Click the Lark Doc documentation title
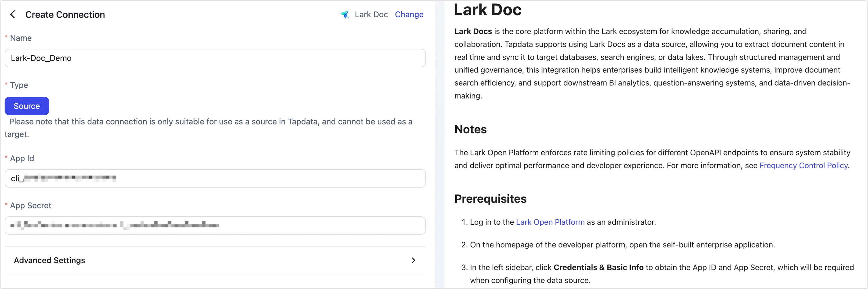Viewport: 868px width, 289px height. pyautogui.click(x=487, y=10)
